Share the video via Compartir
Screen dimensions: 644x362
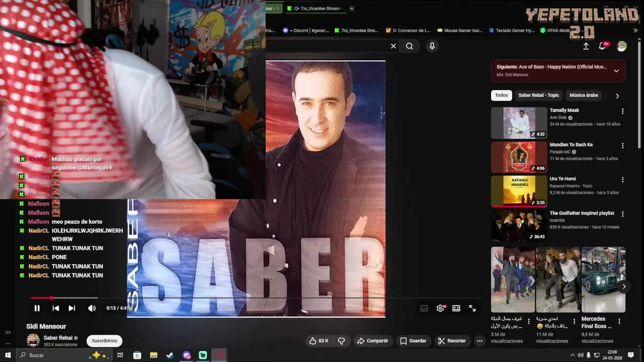[372, 341]
